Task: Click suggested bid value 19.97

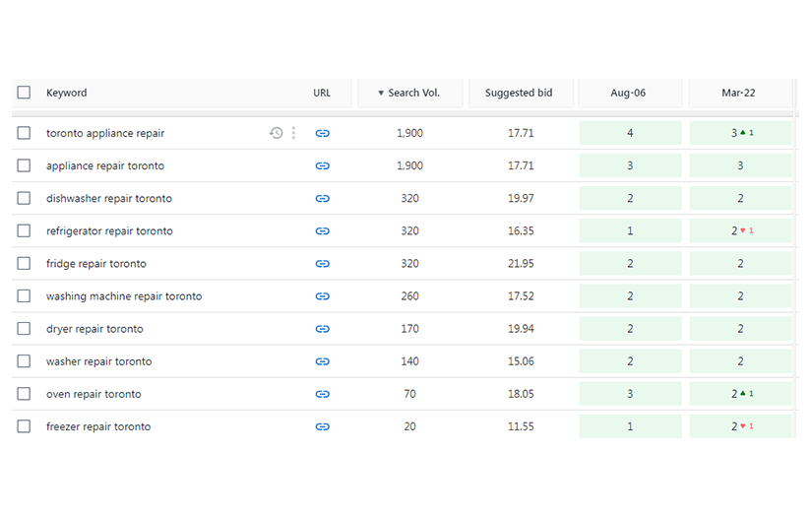Action: (521, 198)
